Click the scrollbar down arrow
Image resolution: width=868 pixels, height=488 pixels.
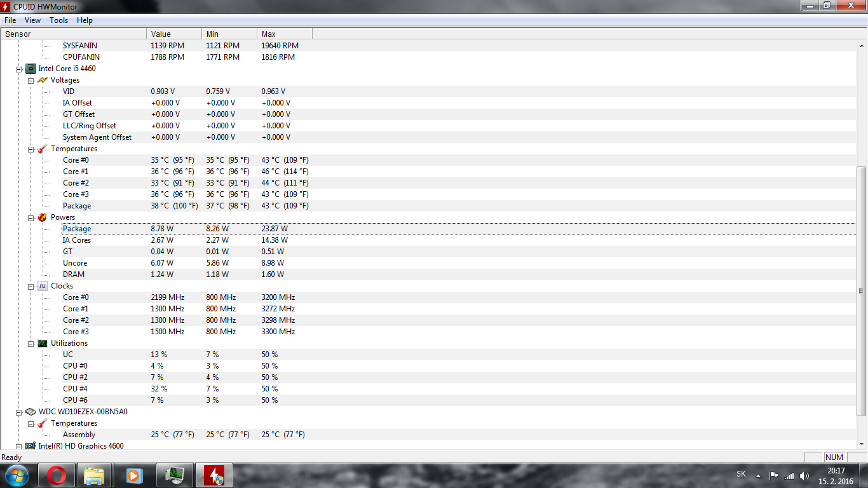coord(862,445)
